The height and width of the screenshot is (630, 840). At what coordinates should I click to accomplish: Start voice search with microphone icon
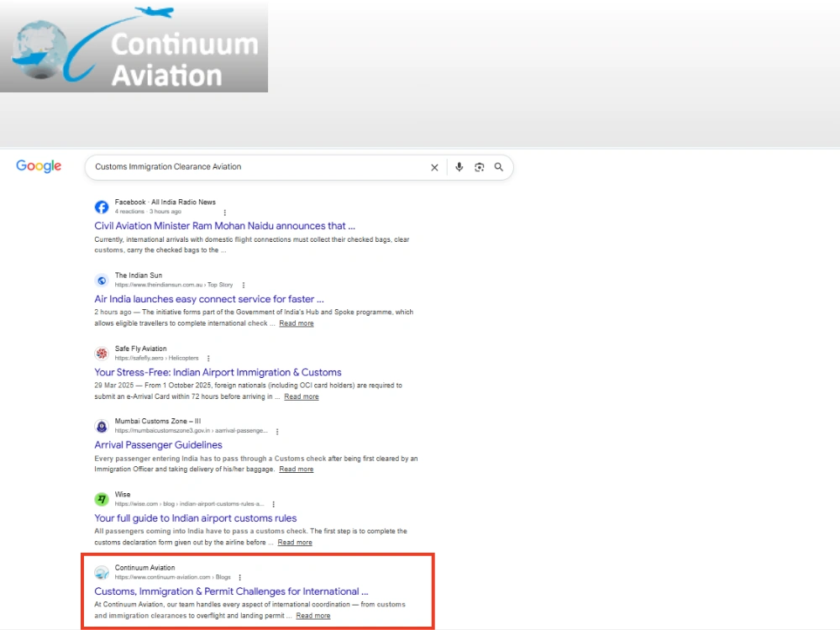(459, 167)
